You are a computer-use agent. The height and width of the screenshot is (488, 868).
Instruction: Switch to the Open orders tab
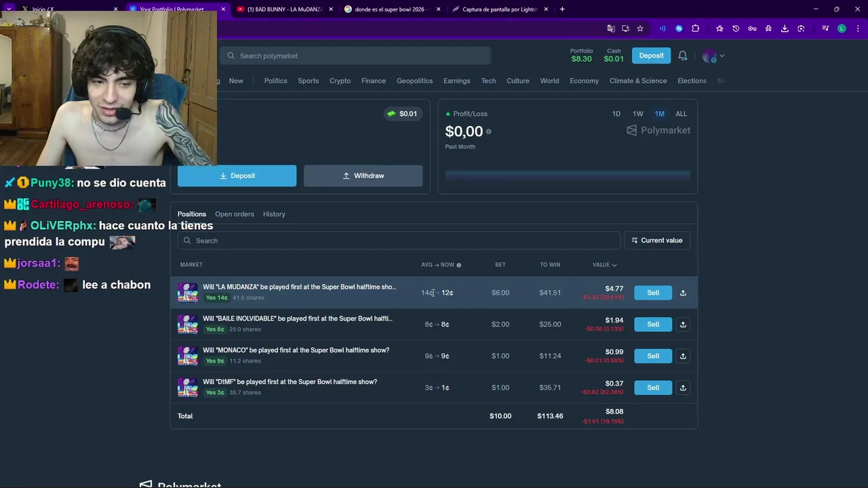[x=235, y=214]
